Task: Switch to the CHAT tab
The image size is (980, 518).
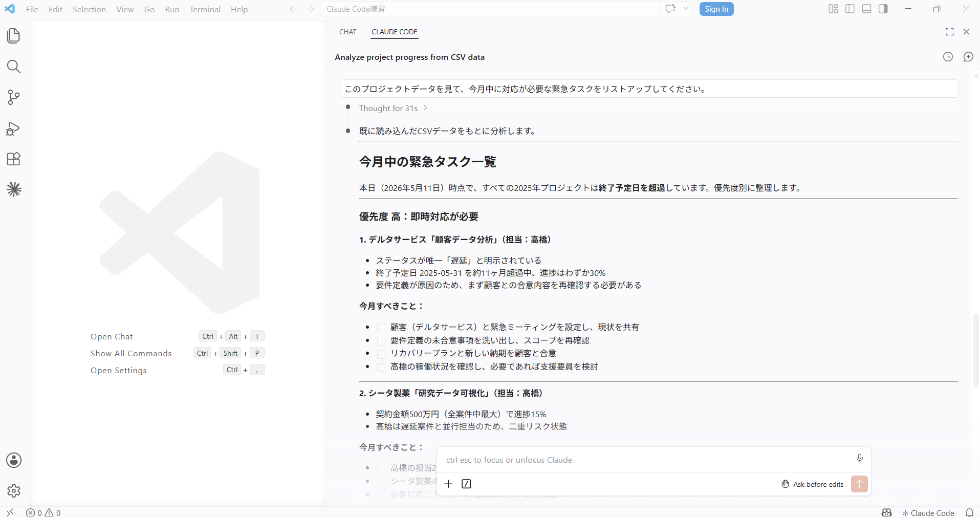Action: pos(348,32)
